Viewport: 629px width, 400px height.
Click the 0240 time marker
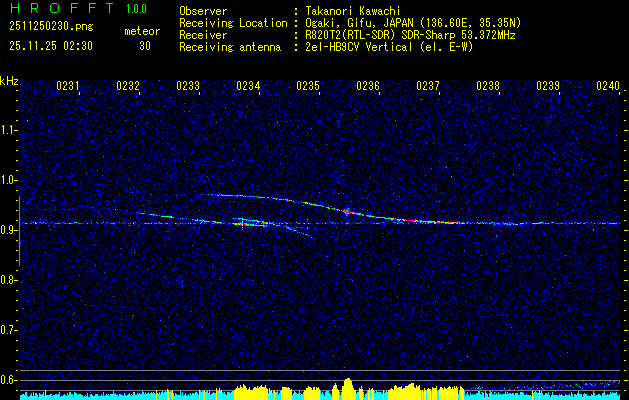tap(608, 86)
